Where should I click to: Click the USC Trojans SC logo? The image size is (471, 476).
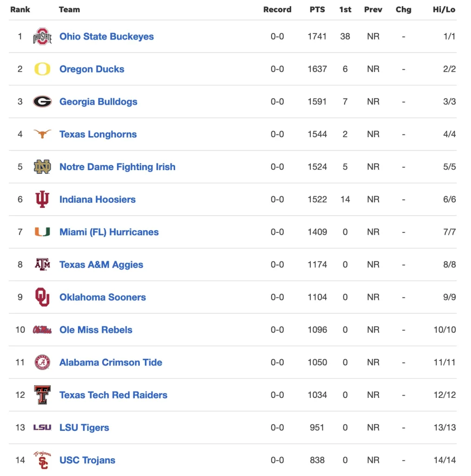coord(42,460)
